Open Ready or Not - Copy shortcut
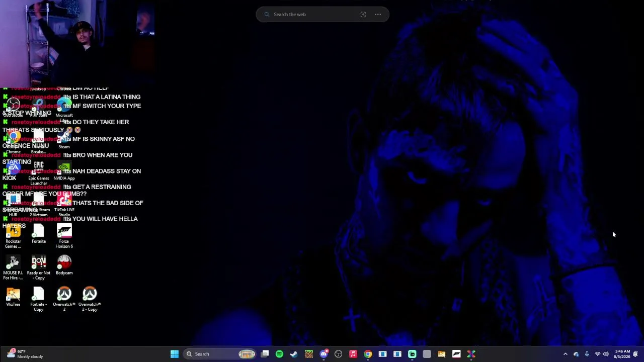 tap(39, 268)
